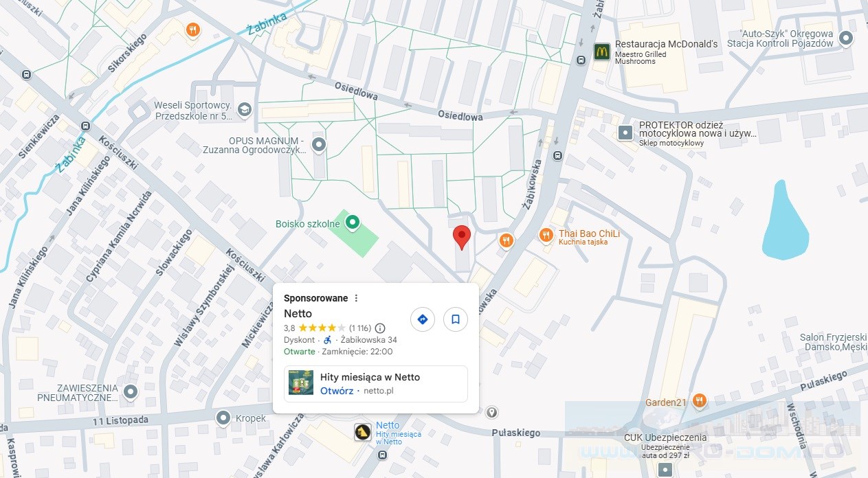Select the OPUS MAGNUM place marker
Viewport: 868px width, 478px height.
[x=319, y=144]
